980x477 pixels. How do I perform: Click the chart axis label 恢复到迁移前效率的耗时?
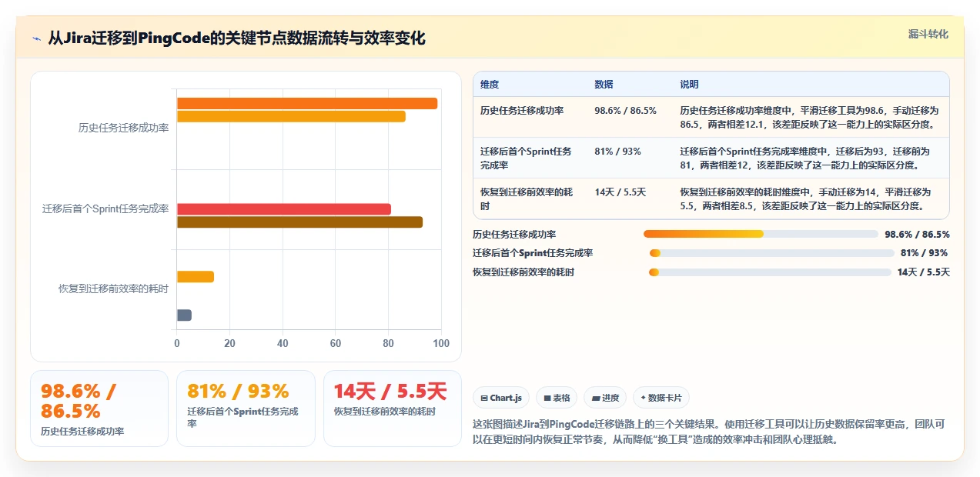coord(113,289)
